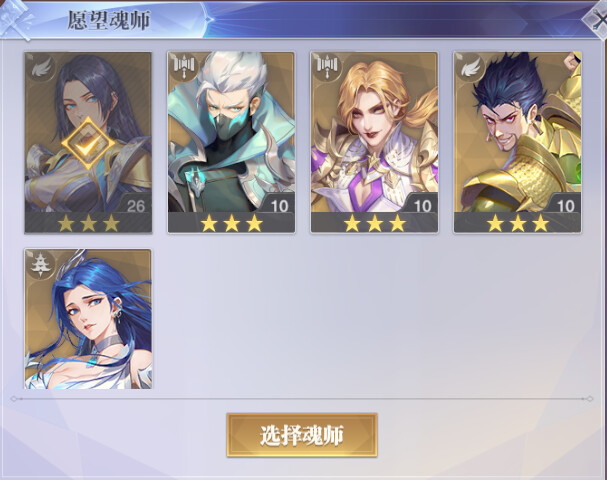Select the blonde soul master card
607x480 pixels.
click(x=374, y=142)
